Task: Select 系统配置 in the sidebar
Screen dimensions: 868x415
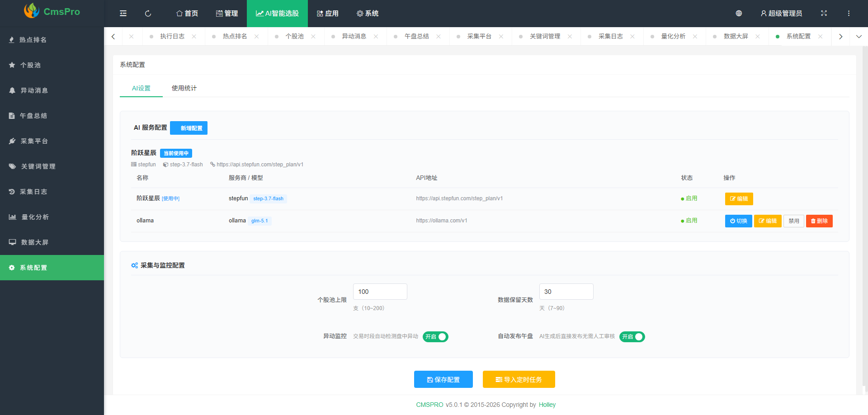Action: (52, 268)
